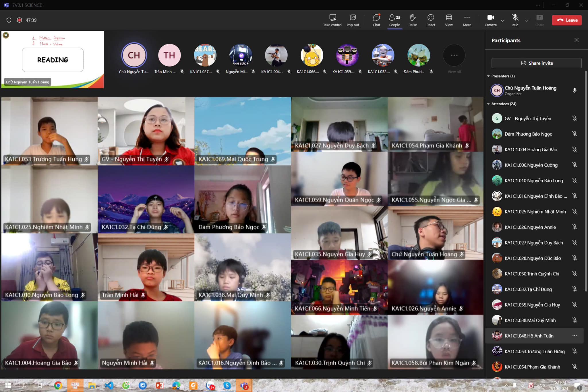The width and height of the screenshot is (588, 392).
Task: Leave the meeting
Action: 567,20
